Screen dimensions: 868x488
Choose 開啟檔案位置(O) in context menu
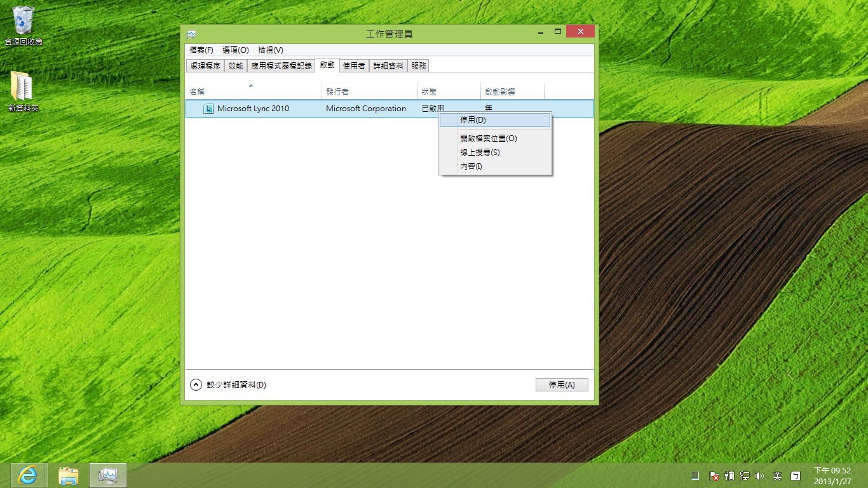click(x=495, y=139)
